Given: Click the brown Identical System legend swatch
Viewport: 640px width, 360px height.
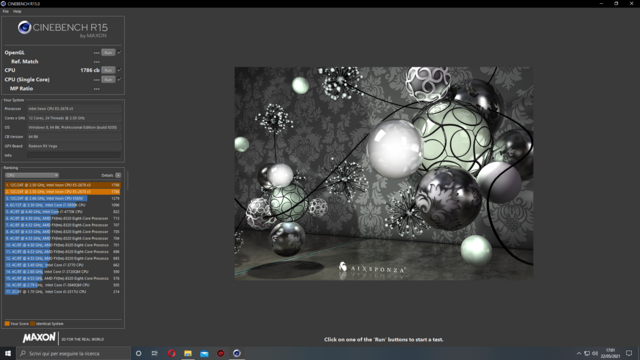Looking at the screenshot, I should click(33, 324).
